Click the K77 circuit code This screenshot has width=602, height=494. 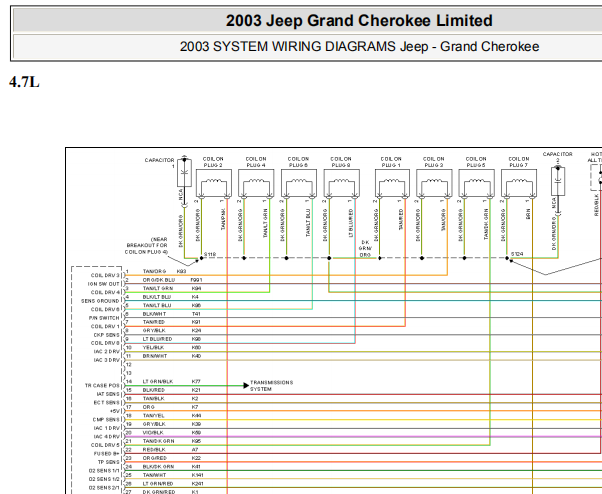[x=196, y=382]
